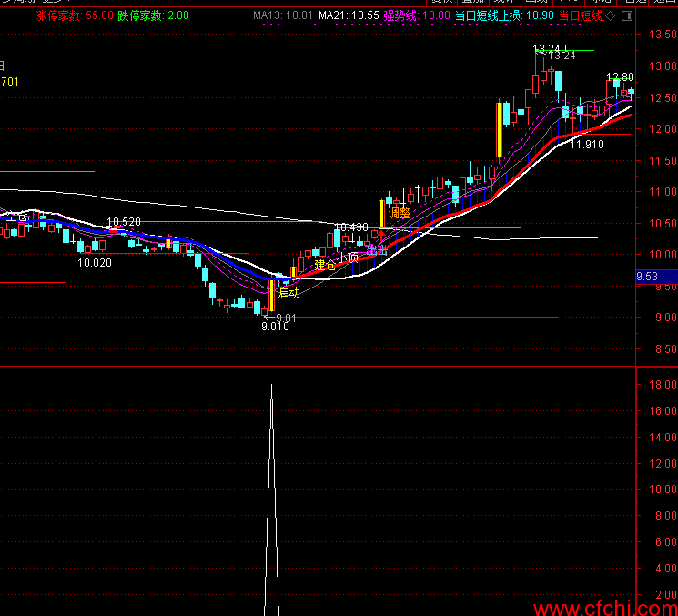Click the white spike in lower indicator panel
The image size is (678, 616).
(271, 500)
